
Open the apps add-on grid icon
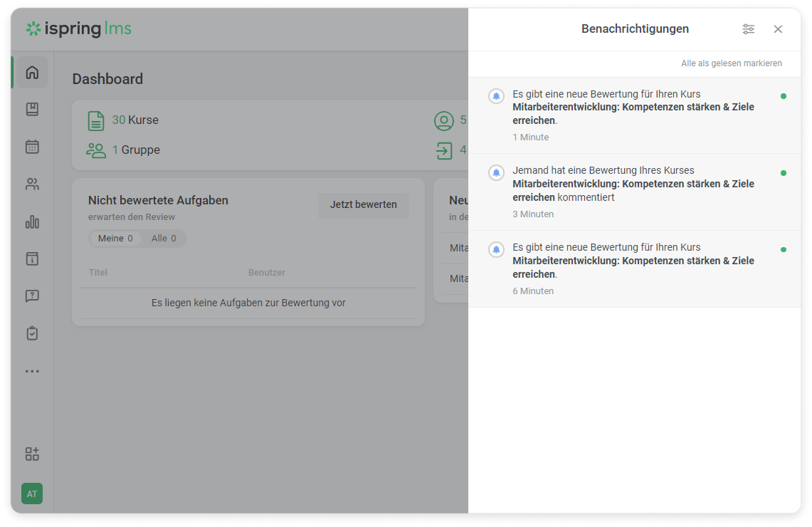tap(32, 454)
